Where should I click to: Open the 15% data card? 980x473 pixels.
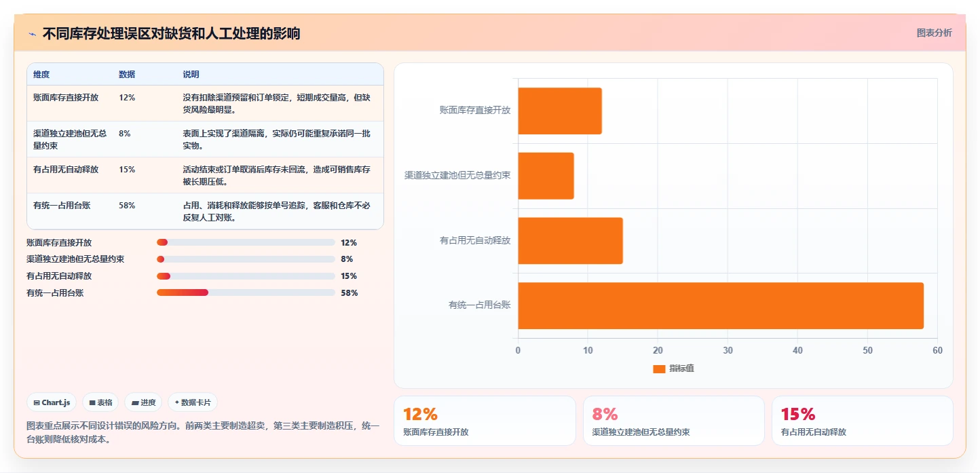pos(863,421)
